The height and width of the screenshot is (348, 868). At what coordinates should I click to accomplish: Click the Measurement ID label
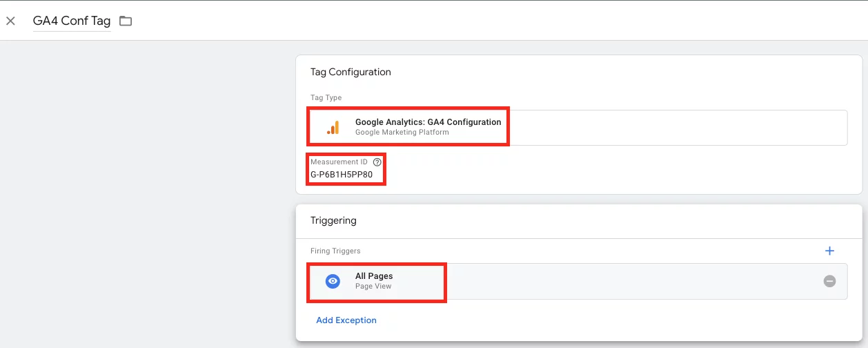[x=339, y=162]
